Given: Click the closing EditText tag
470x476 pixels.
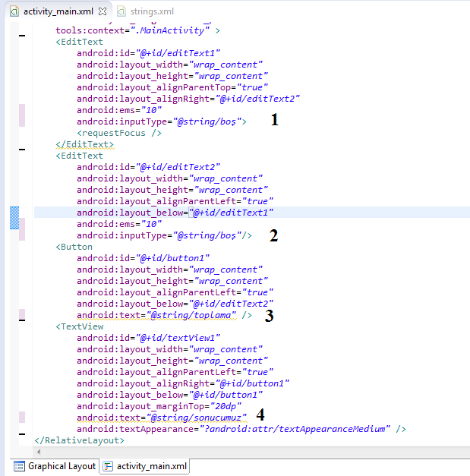Looking at the screenshot, I should click(84, 144).
